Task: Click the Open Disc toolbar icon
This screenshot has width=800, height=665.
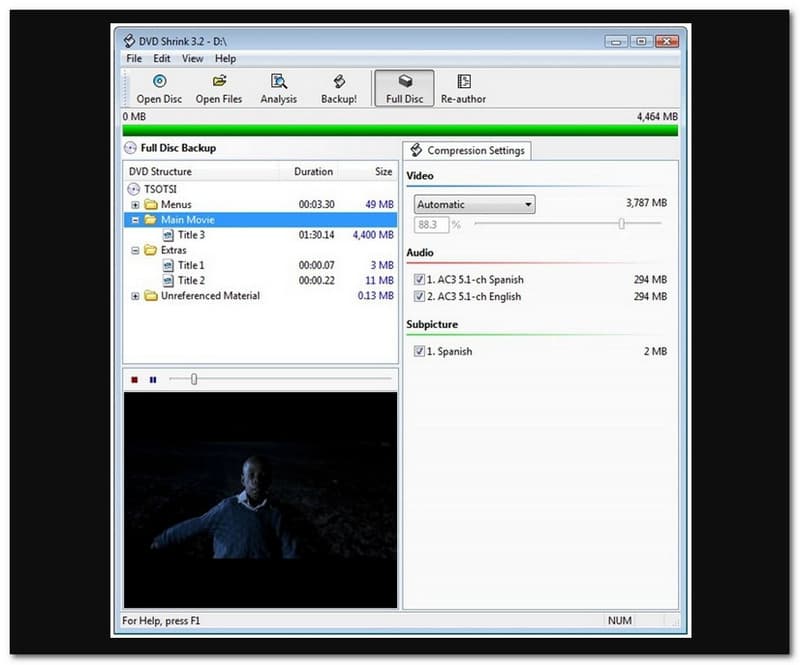Action: click(158, 82)
